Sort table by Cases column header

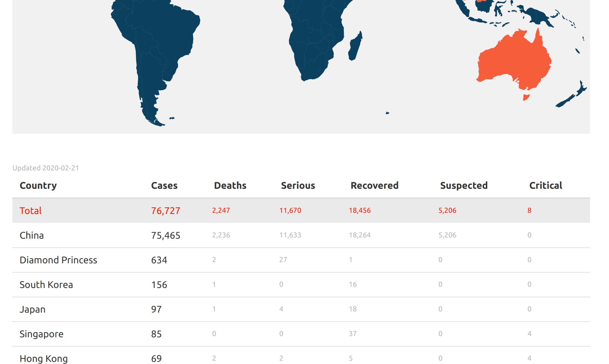164,185
